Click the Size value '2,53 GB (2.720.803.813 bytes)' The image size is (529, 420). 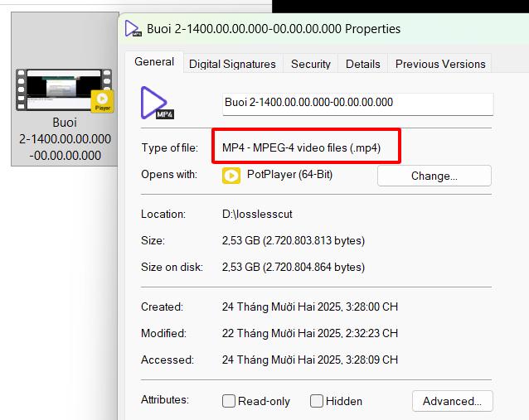294,241
